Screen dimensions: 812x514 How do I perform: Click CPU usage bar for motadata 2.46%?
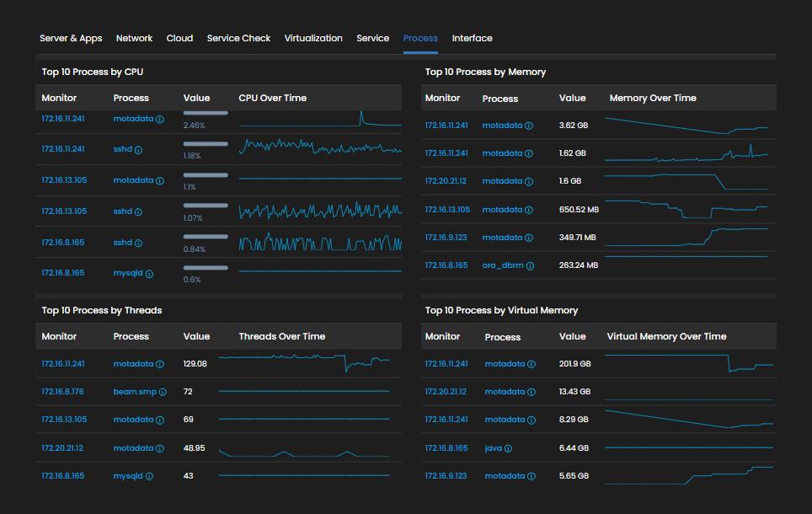click(206, 113)
